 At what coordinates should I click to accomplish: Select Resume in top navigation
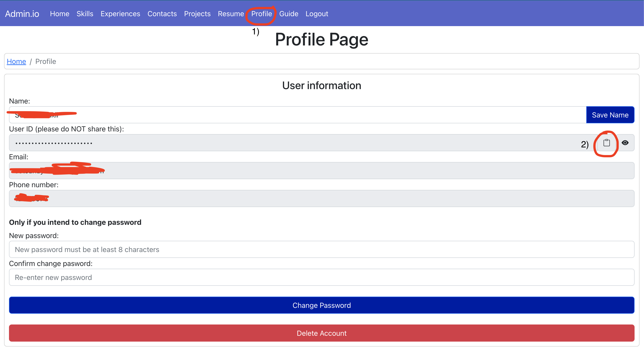[231, 14]
